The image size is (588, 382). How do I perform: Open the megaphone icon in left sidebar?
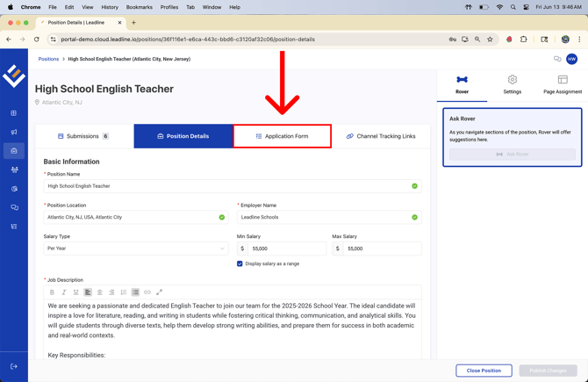click(14, 132)
